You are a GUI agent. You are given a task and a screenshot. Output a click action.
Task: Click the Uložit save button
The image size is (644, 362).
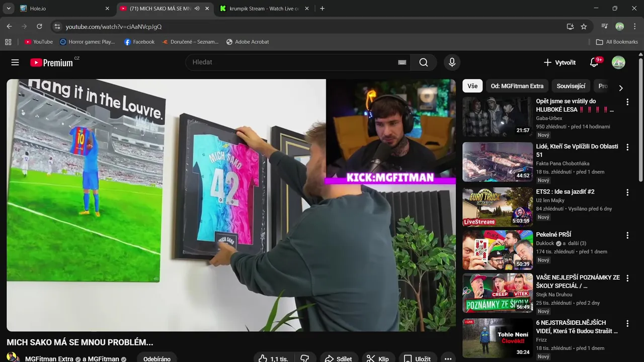418,358
